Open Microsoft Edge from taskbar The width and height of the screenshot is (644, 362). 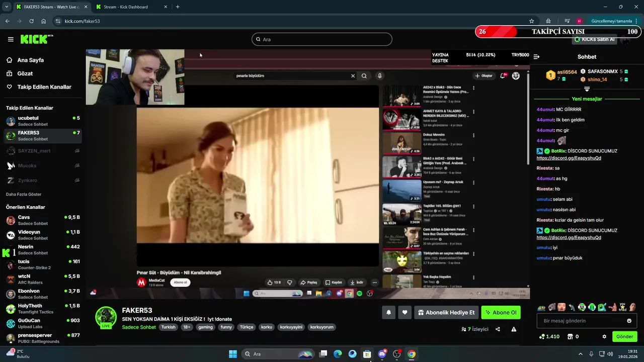(338, 354)
